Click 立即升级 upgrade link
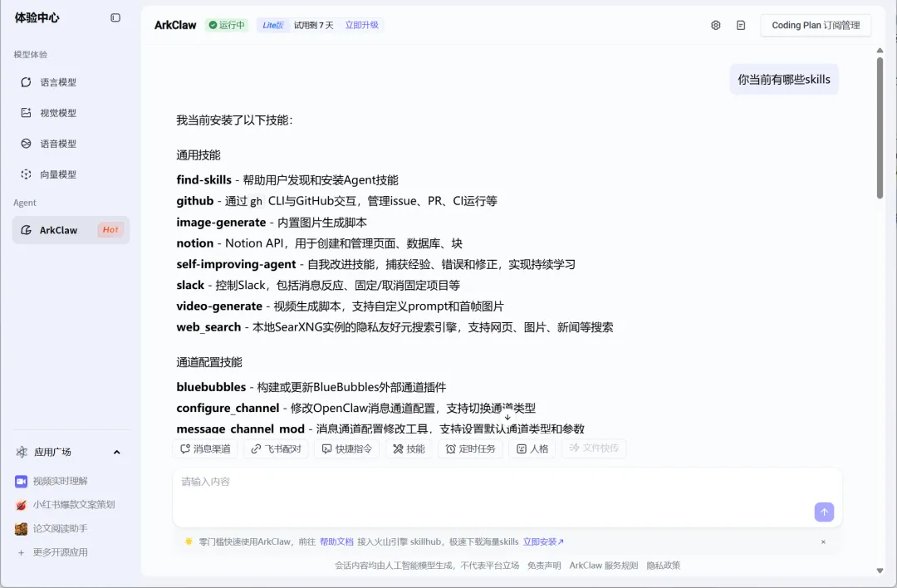This screenshot has width=897, height=588. pos(361,25)
